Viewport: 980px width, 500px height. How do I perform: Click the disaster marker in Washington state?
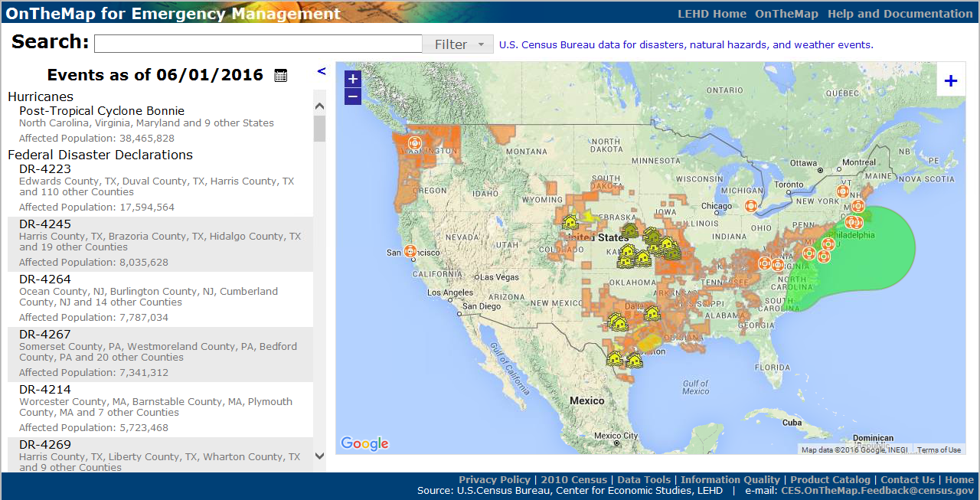click(415, 142)
